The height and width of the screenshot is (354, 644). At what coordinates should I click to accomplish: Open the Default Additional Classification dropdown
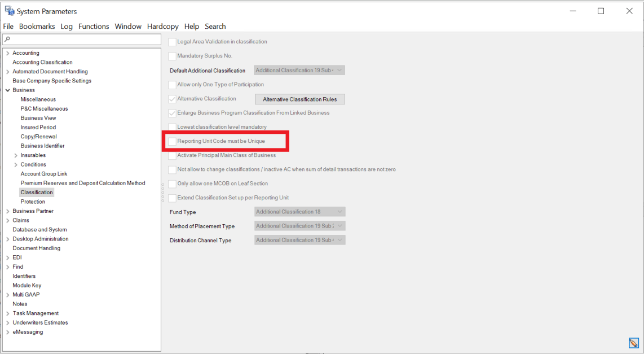coord(299,71)
